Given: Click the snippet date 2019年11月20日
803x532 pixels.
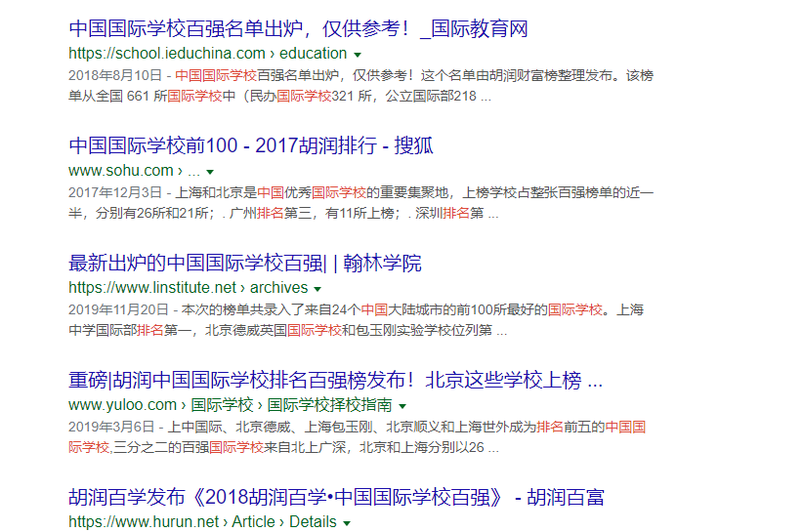Looking at the screenshot, I should tap(118, 310).
